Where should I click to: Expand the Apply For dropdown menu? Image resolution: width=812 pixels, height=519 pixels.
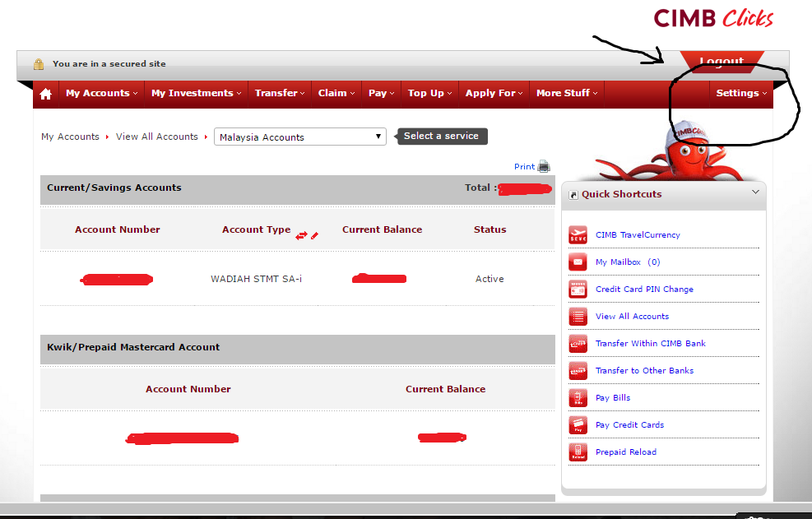494,93
